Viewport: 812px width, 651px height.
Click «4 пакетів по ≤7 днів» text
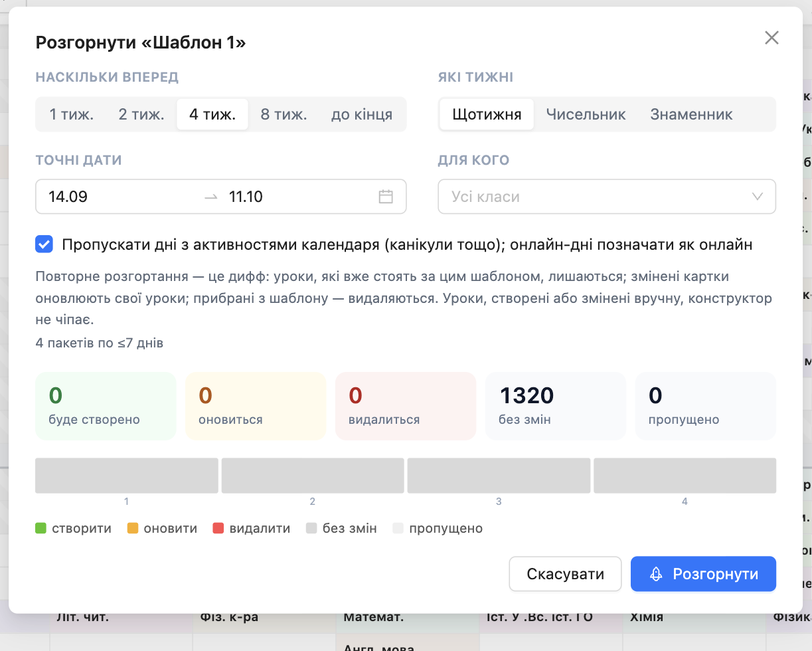coord(100,343)
